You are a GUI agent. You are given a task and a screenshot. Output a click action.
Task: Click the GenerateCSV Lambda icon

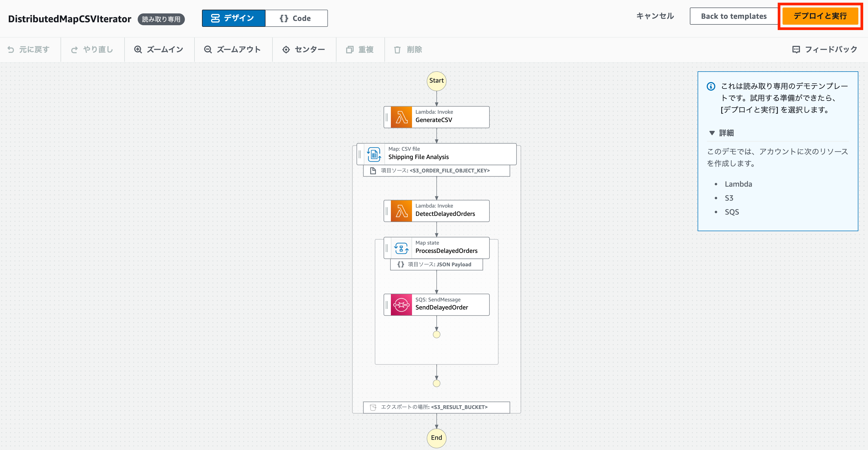pyautogui.click(x=401, y=117)
